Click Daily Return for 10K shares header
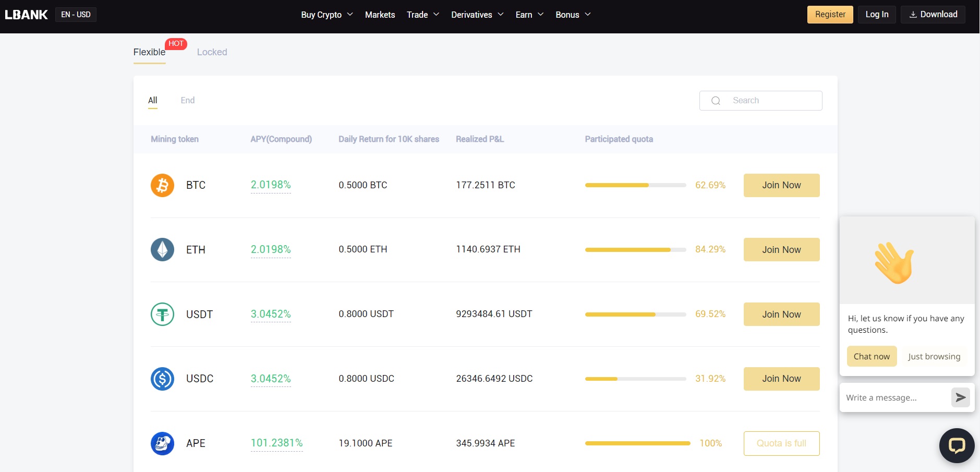The height and width of the screenshot is (472, 980). click(389, 139)
